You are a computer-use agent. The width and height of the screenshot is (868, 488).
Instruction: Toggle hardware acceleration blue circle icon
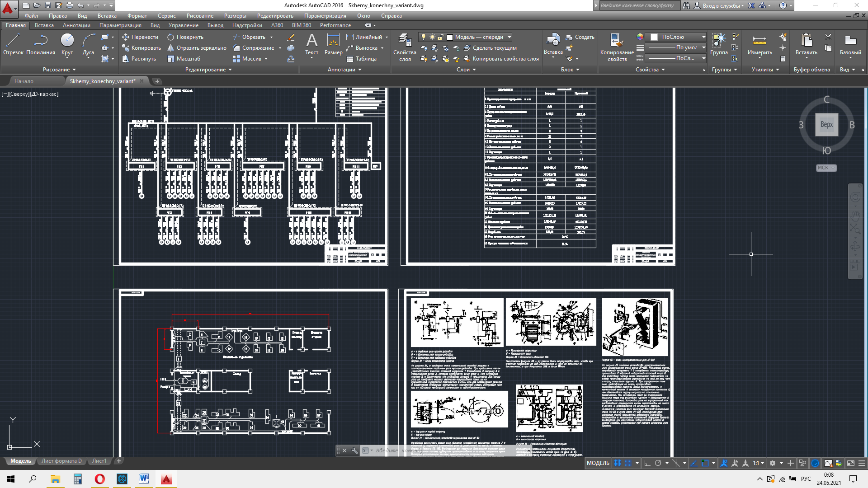click(815, 463)
